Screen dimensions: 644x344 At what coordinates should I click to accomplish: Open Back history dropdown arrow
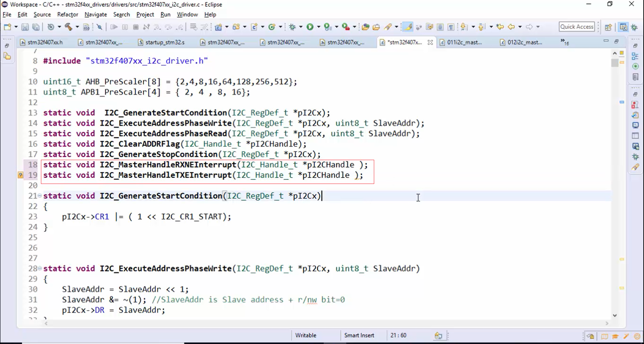[x=520, y=27]
